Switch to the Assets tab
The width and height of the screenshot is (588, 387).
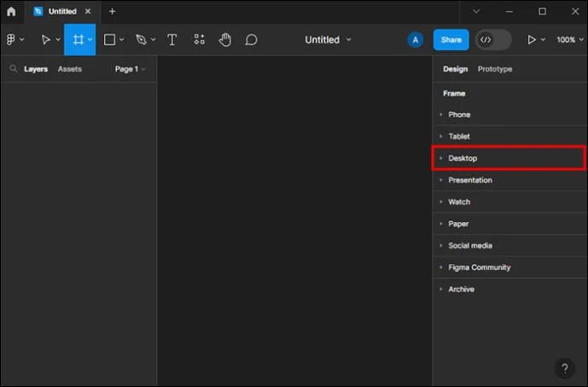[x=70, y=69]
